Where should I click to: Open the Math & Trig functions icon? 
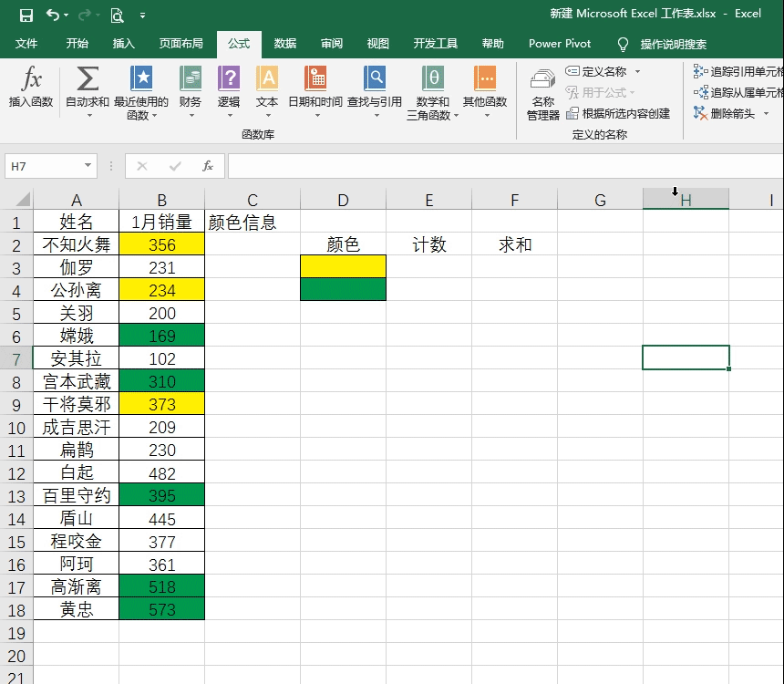432,78
